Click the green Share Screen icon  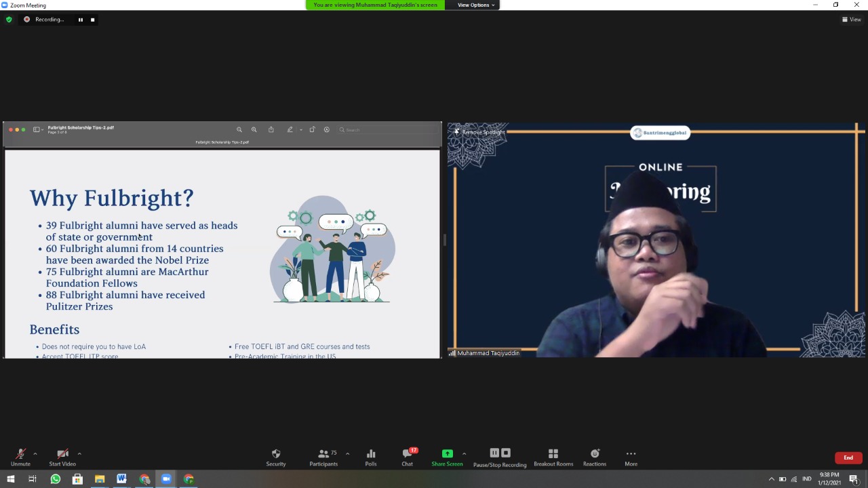(x=447, y=454)
